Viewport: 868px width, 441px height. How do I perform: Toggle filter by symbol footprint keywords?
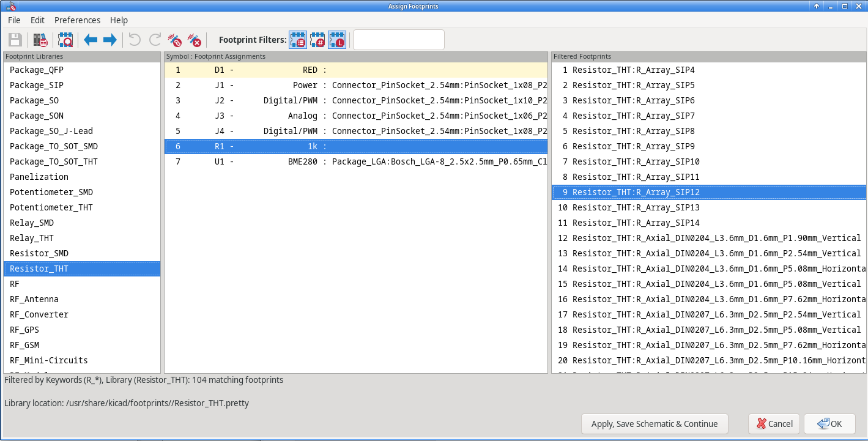tap(298, 40)
